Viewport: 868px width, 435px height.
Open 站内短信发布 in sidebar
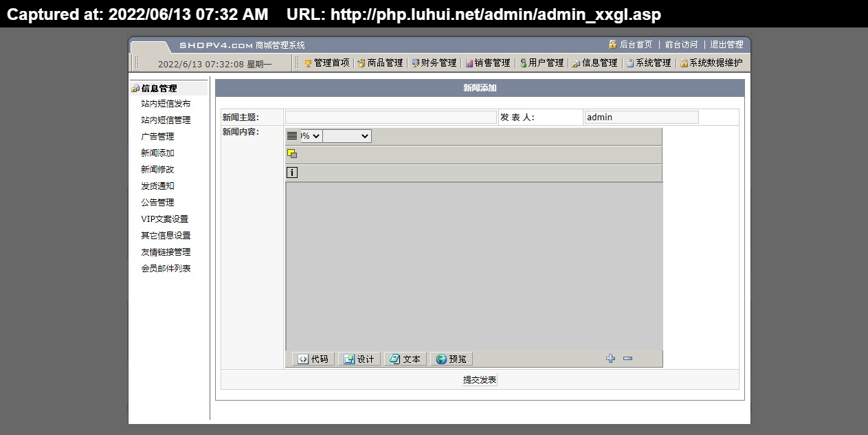click(166, 104)
